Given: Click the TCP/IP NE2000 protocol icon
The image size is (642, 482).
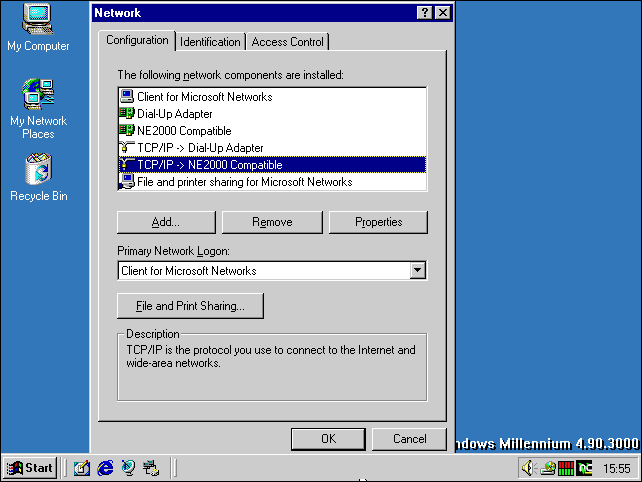Looking at the screenshot, I should 127,165.
